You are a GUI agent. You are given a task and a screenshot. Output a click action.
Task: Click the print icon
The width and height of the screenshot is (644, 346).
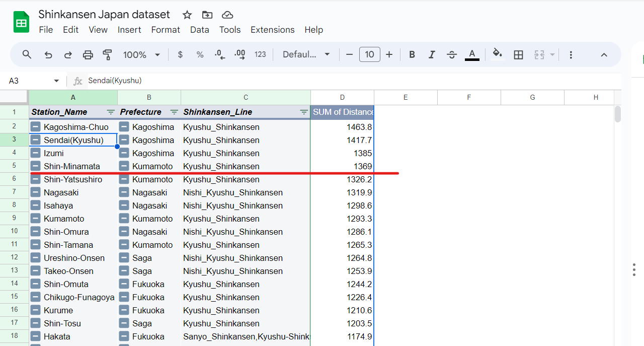pyautogui.click(x=88, y=55)
